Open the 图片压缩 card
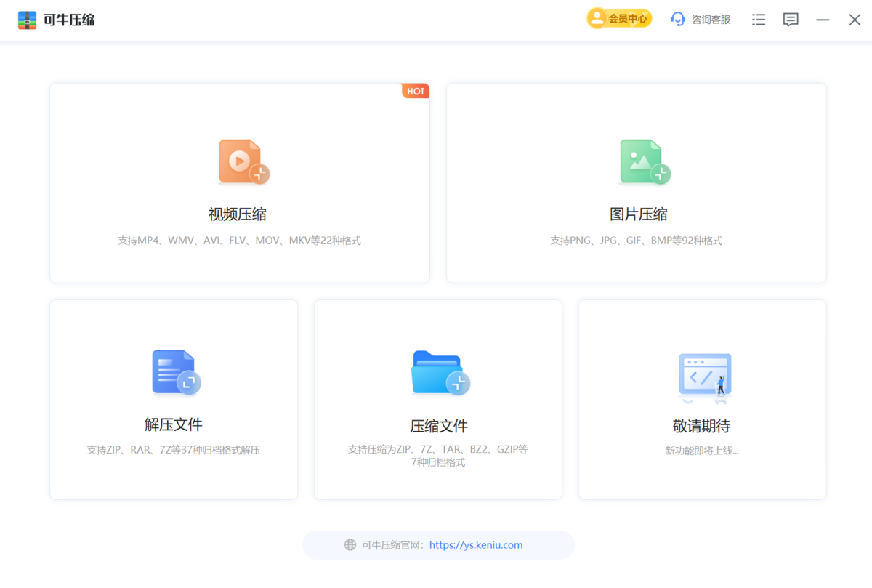872x588 pixels. [636, 182]
